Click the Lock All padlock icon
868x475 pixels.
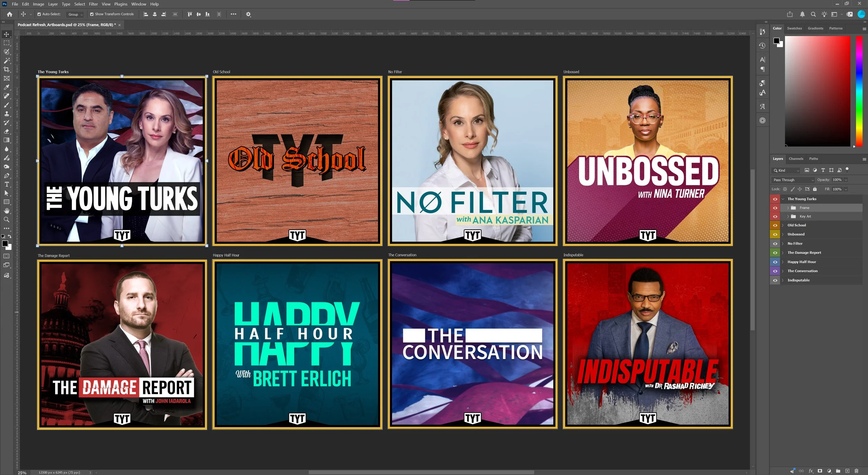(x=815, y=189)
